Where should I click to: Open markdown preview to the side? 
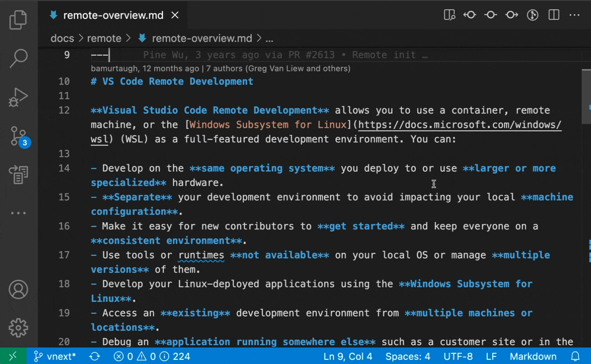[x=449, y=15]
